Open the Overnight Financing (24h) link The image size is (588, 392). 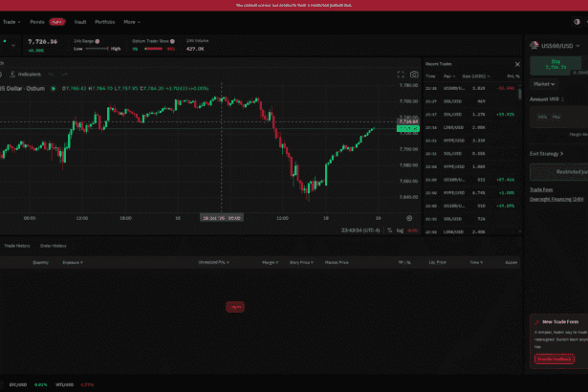[x=556, y=199]
